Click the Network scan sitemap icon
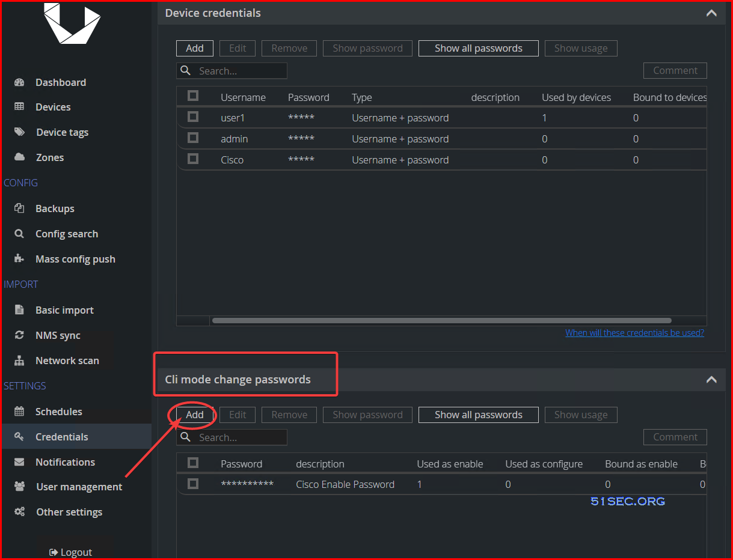The image size is (733, 560). click(19, 361)
